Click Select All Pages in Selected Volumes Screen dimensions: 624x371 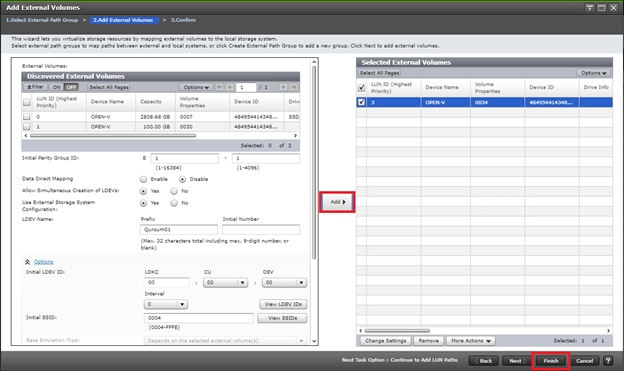[x=380, y=73]
